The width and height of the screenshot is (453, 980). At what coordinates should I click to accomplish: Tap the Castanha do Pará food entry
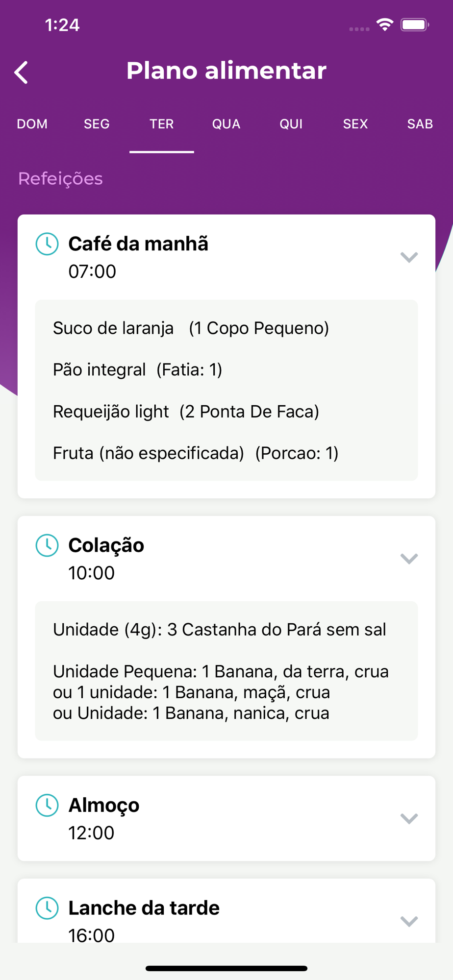pos(220,630)
